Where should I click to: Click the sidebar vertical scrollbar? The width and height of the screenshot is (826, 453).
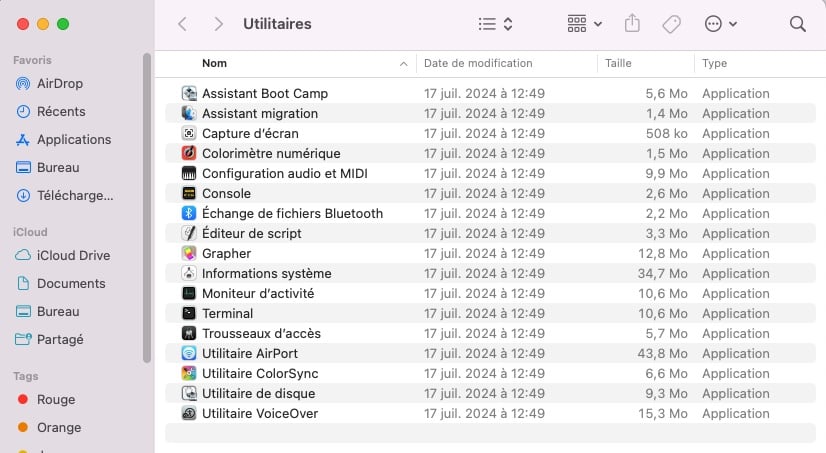[x=146, y=208]
